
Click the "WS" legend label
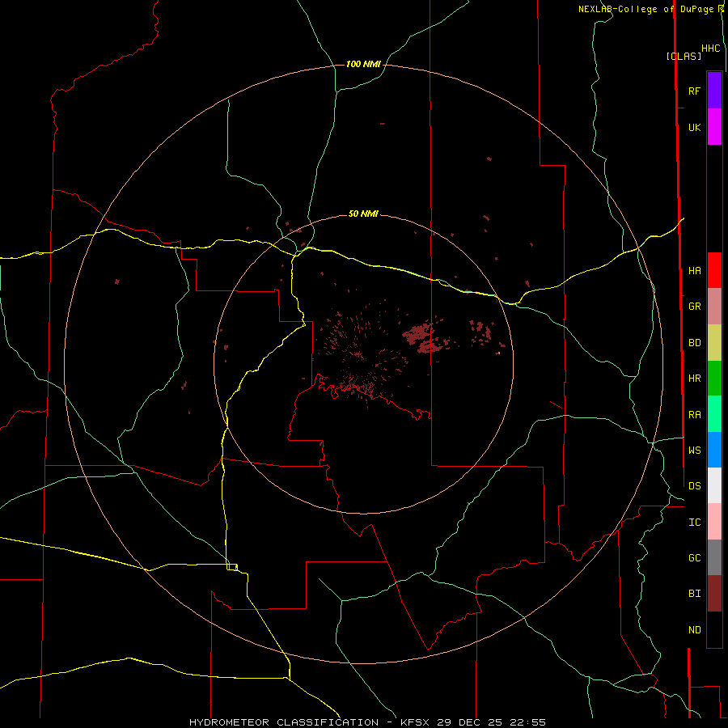[694, 451]
